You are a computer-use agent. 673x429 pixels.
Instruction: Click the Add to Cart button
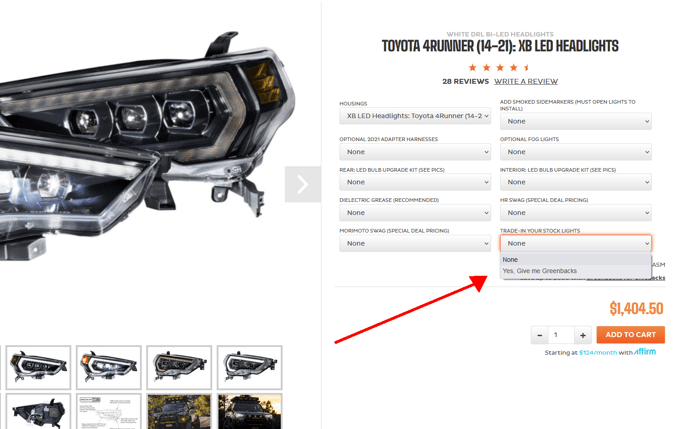(x=631, y=335)
